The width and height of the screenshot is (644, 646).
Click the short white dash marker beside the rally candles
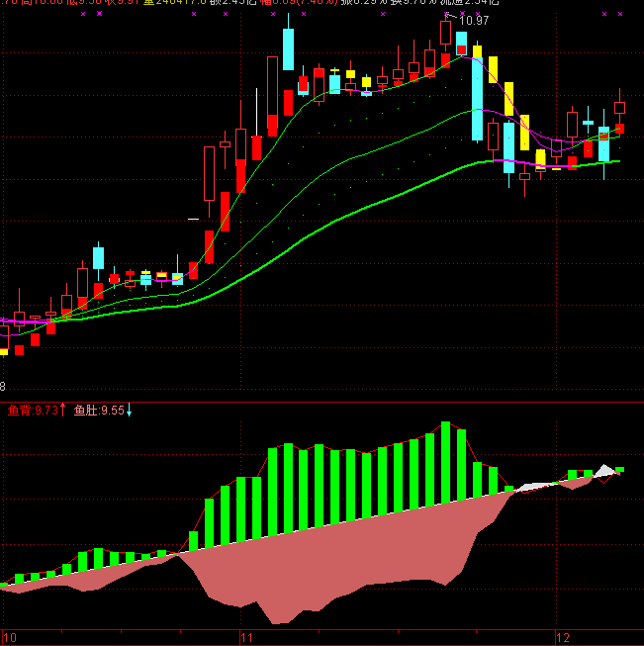193,220
